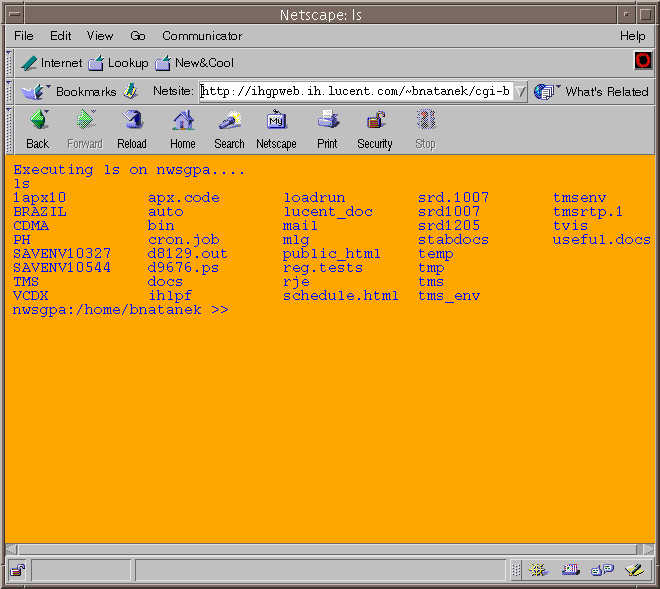The width and height of the screenshot is (660, 589).
Task: Click the loadrun entry
Action: [314, 198]
